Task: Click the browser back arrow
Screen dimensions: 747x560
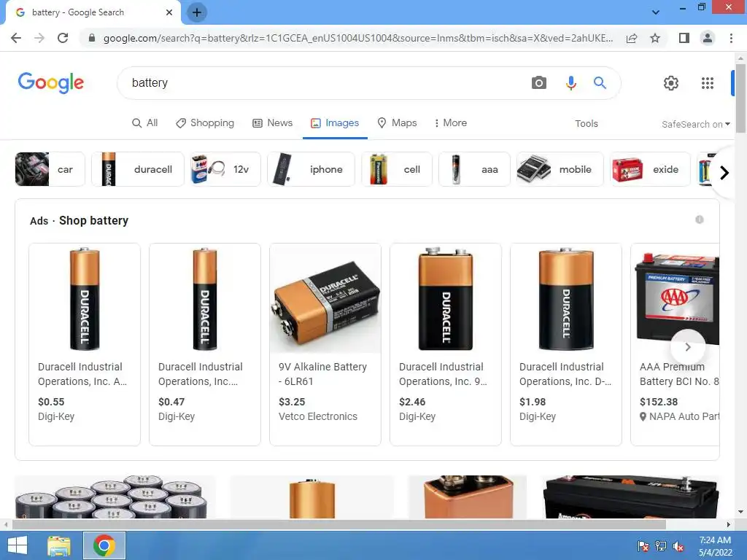Action: [16, 38]
